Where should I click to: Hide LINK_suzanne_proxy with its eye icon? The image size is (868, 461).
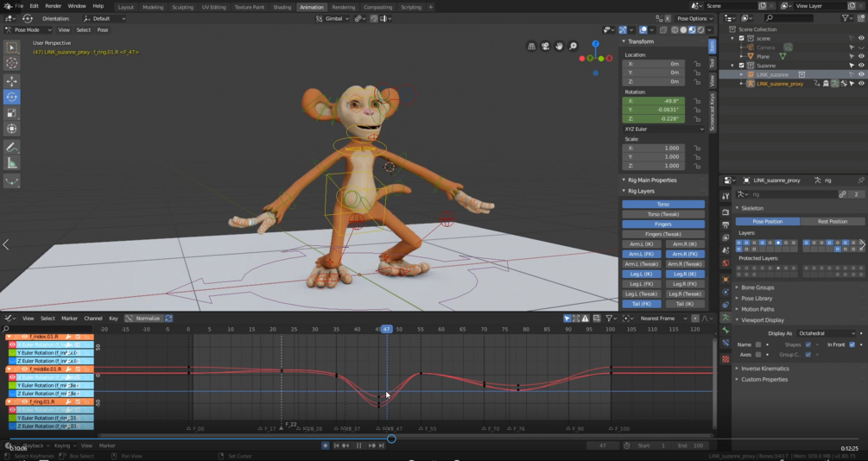click(861, 84)
